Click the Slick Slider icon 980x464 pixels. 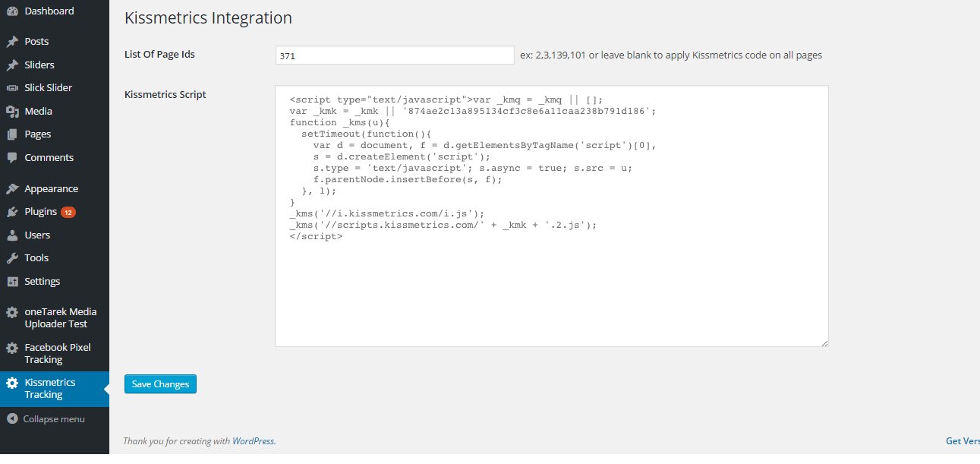(x=12, y=88)
